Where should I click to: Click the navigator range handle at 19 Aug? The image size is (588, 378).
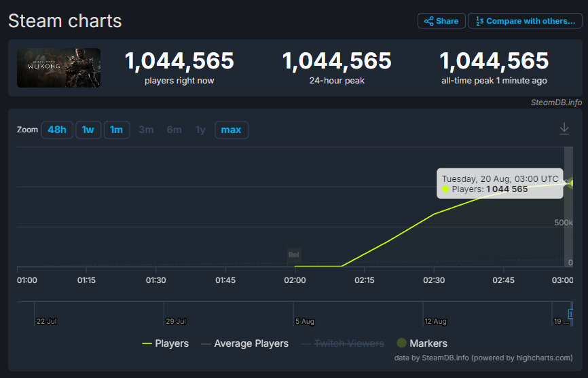570,314
